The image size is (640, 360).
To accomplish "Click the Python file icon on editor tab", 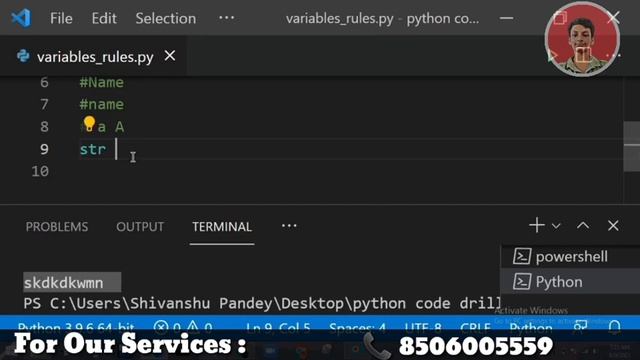I will click(x=23, y=56).
